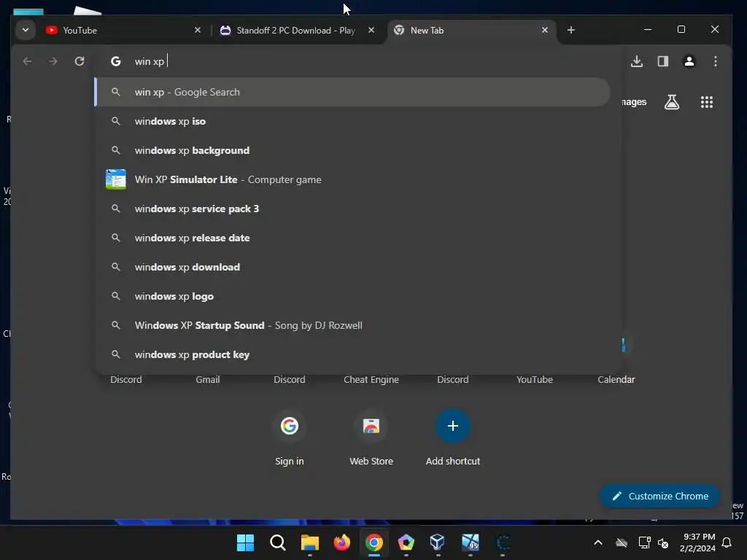This screenshot has width=747, height=560.
Task: Click the forward navigation arrow
Action: coord(53,61)
